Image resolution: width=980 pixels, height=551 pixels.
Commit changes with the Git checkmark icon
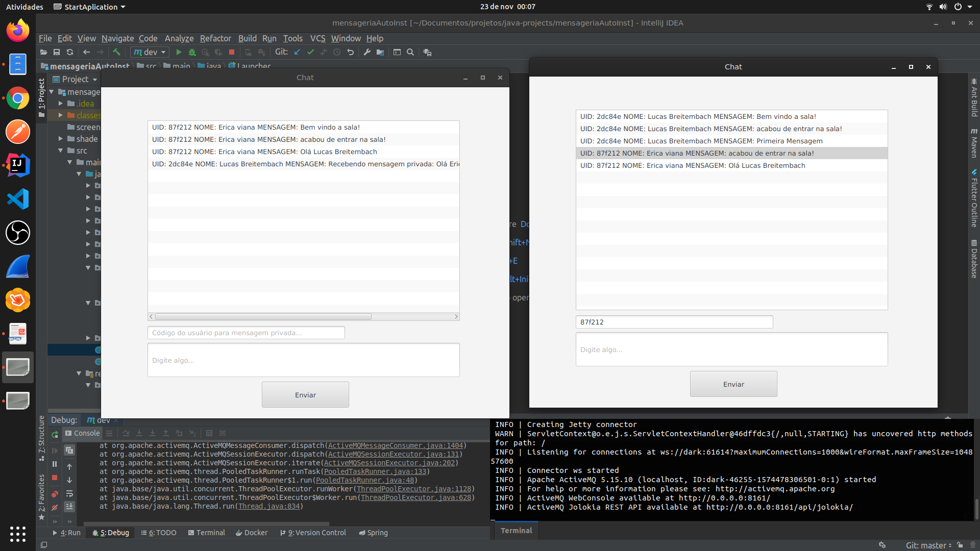click(310, 52)
